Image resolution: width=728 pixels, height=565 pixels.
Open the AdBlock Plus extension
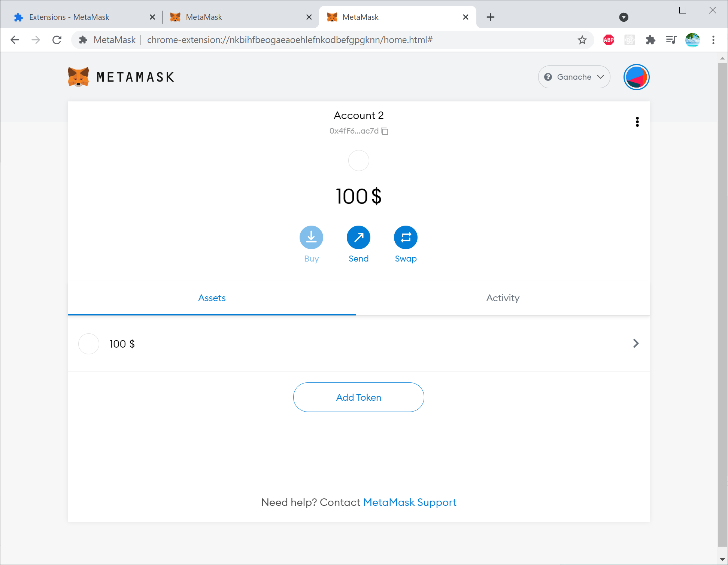coord(609,40)
